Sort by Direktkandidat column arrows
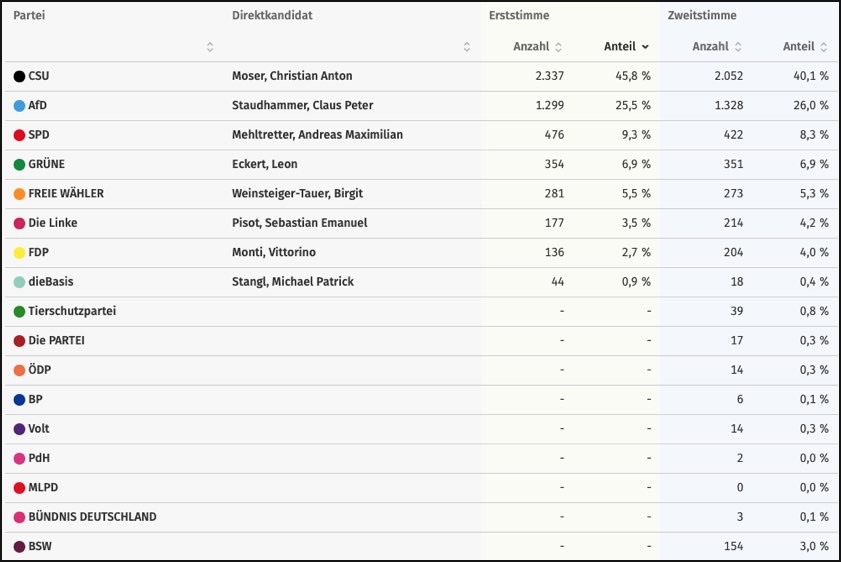The image size is (841, 562). [x=467, y=47]
